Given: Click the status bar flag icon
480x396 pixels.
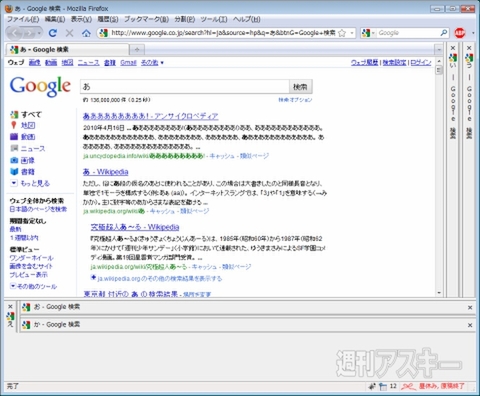Looking at the screenshot, I should coord(383,386).
